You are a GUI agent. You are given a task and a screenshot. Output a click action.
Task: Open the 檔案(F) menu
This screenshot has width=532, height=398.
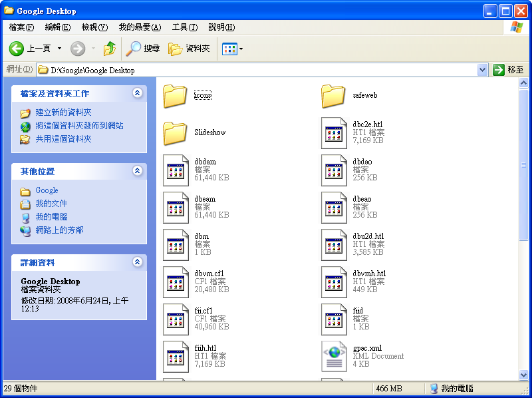(22, 27)
